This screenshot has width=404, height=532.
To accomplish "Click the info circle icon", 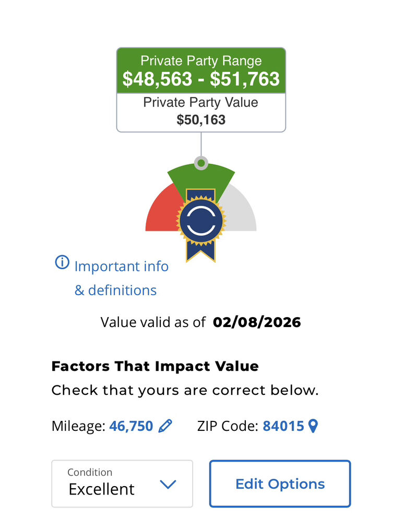I will 62,262.
